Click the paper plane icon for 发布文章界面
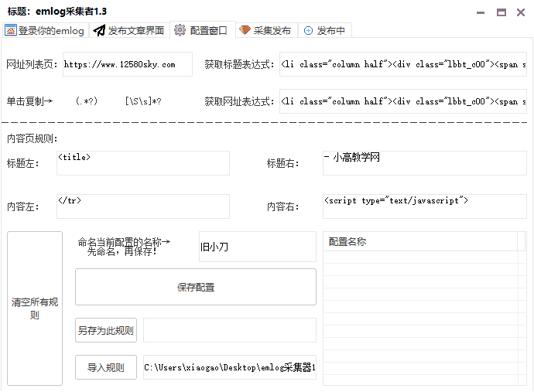This screenshot has height=392, width=534. (x=98, y=30)
